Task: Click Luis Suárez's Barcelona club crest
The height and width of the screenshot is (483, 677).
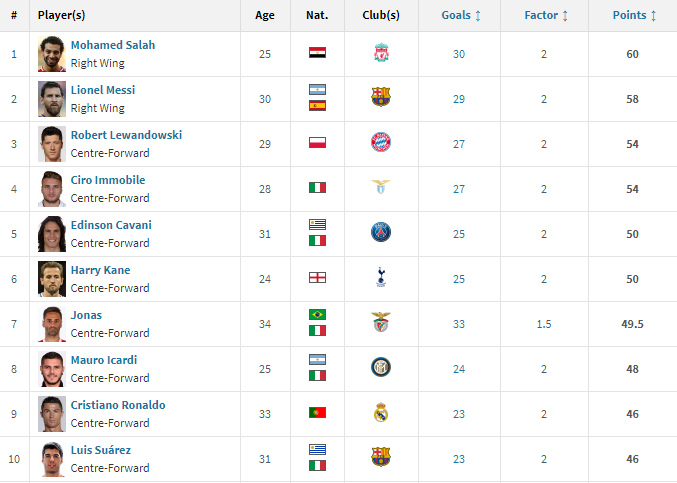Action: pyautogui.click(x=380, y=458)
